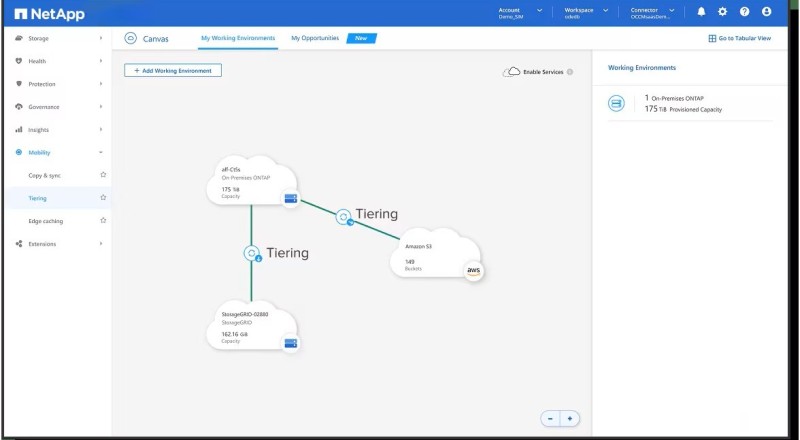Select the My Working Environments tab
Viewport: 800px width, 440px height.
pos(238,38)
